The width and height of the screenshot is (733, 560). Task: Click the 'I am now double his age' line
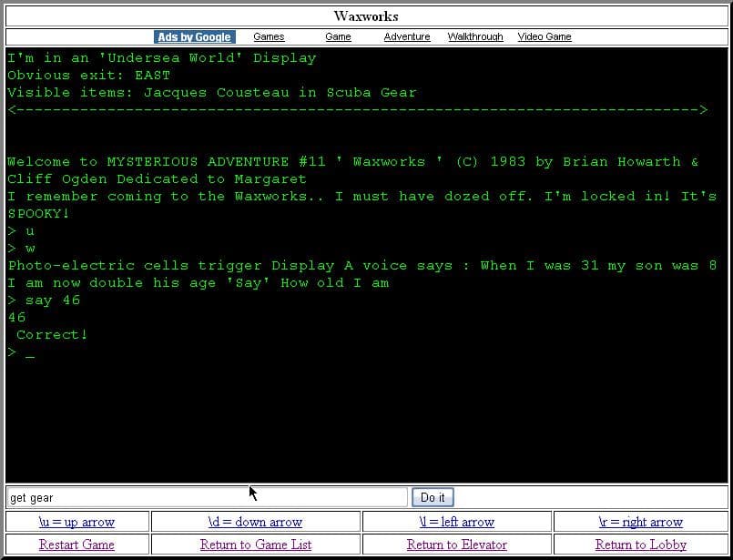[199, 283]
